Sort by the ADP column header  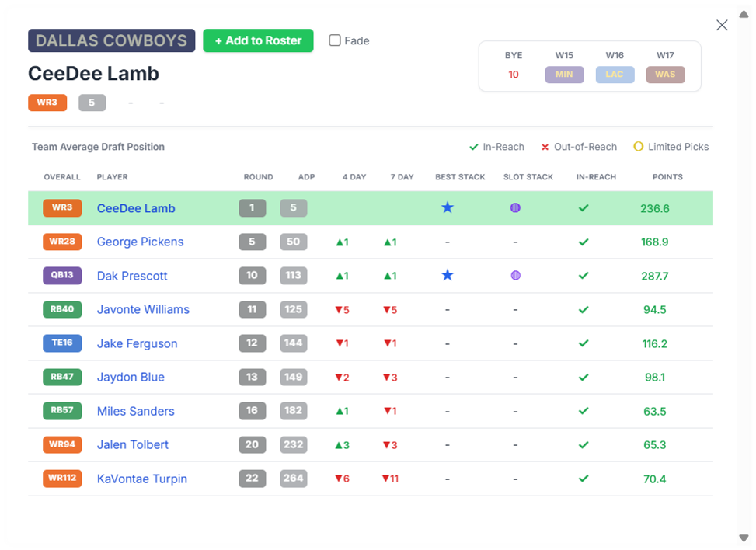[307, 177]
